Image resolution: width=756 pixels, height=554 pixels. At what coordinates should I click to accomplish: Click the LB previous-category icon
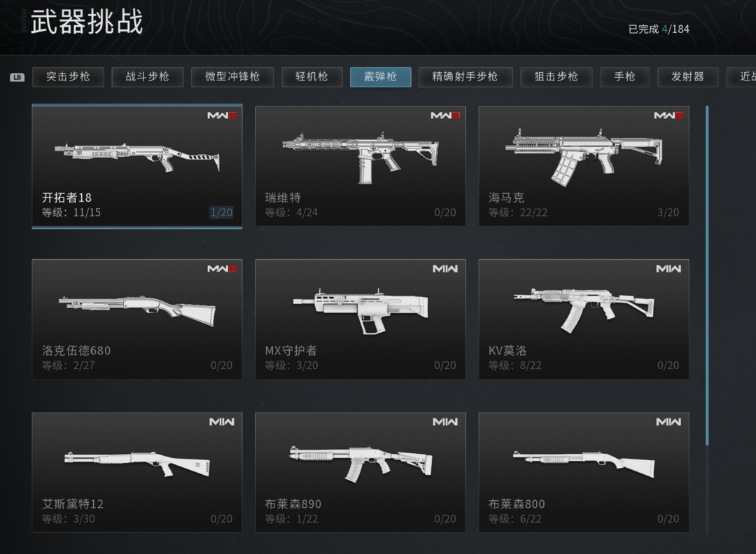click(17, 77)
